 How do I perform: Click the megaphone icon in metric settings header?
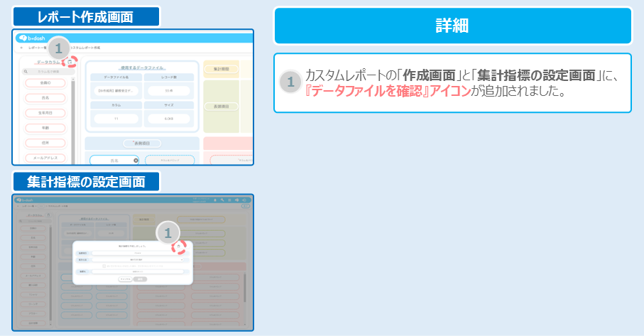(237, 200)
